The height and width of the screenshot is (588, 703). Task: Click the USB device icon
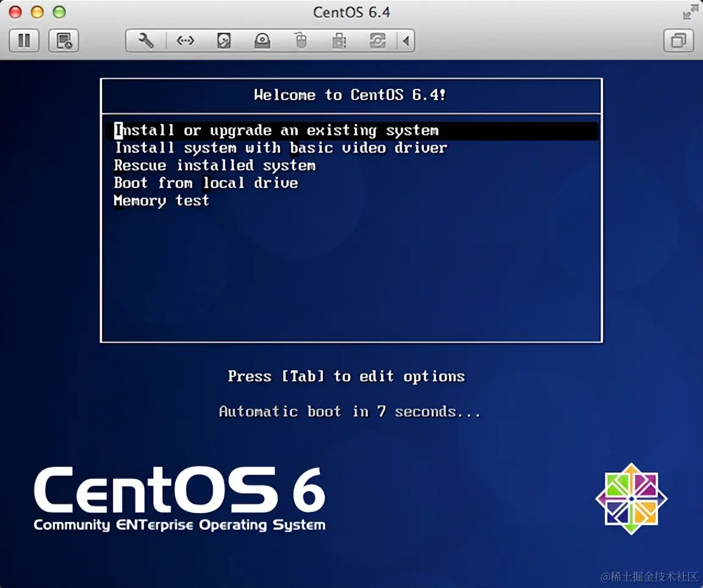point(339,41)
